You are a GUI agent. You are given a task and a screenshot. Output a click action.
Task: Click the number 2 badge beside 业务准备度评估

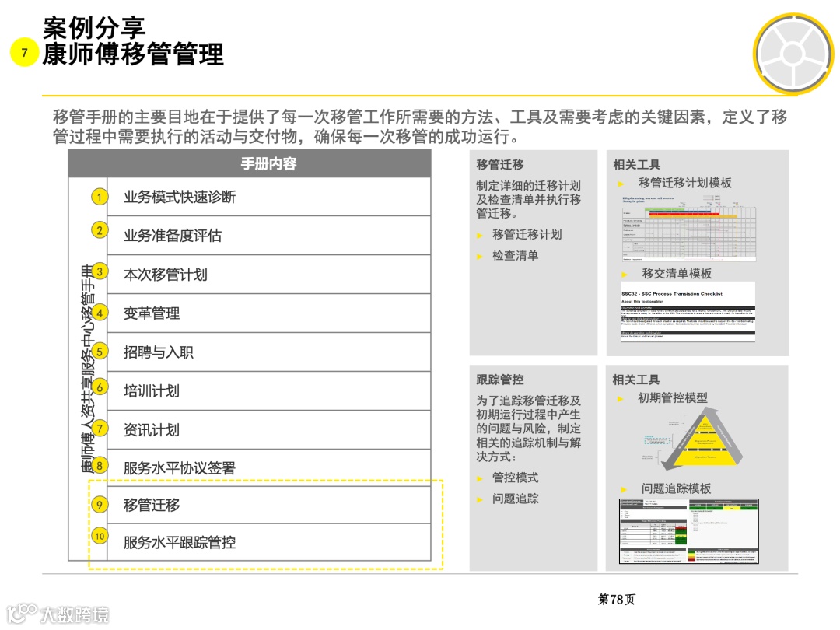pyautogui.click(x=99, y=230)
